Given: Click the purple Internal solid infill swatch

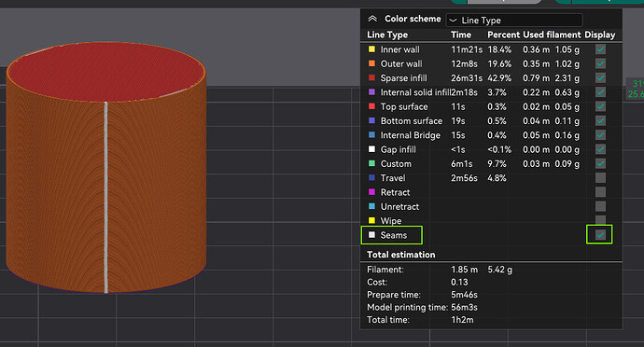Looking at the screenshot, I should (371, 92).
